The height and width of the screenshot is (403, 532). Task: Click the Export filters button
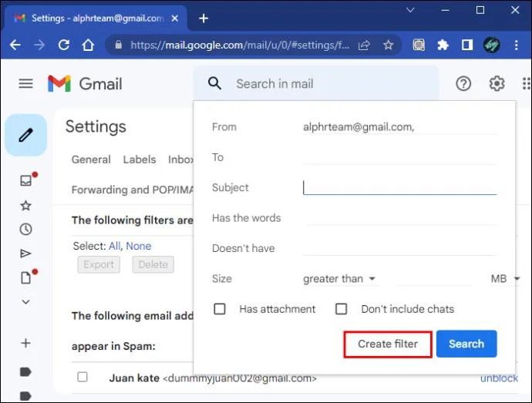coord(99,264)
